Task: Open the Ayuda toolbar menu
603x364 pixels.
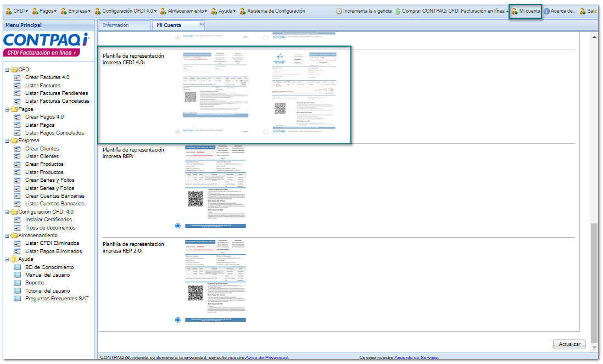Action: (223, 11)
